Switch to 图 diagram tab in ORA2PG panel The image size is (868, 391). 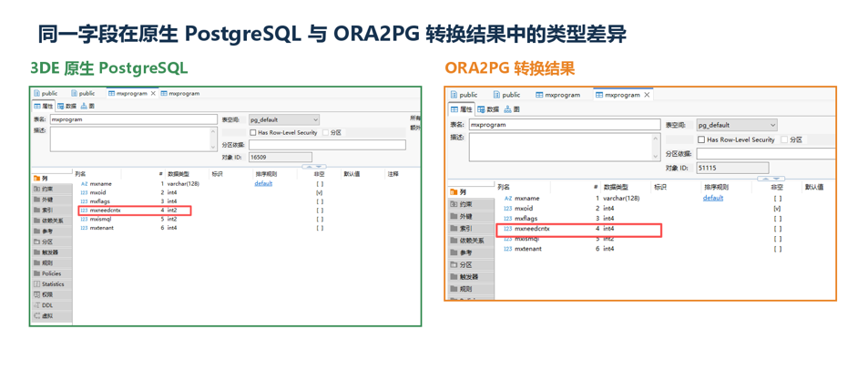(x=512, y=109)
